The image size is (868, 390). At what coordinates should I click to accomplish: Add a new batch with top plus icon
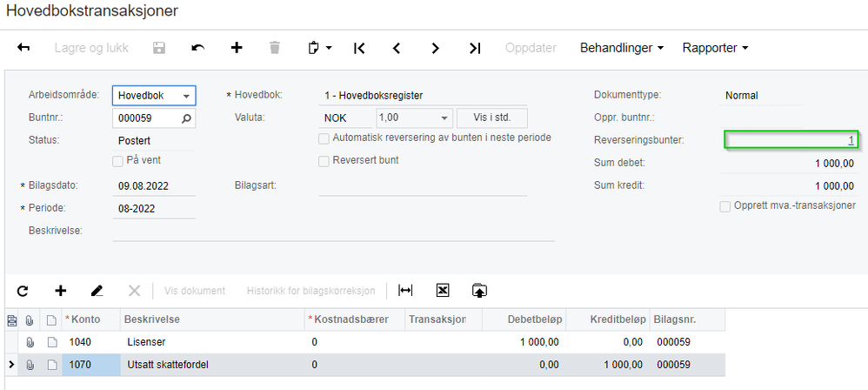237,48
